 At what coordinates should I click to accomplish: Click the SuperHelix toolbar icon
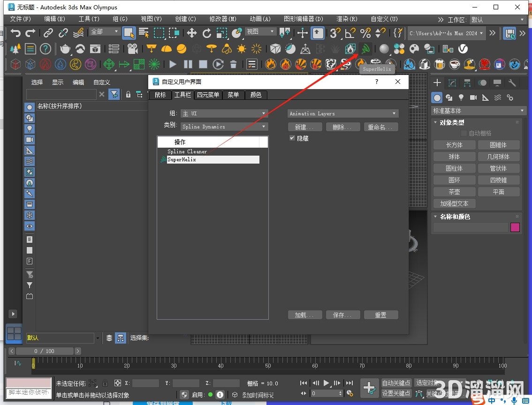tap(365, 49)
